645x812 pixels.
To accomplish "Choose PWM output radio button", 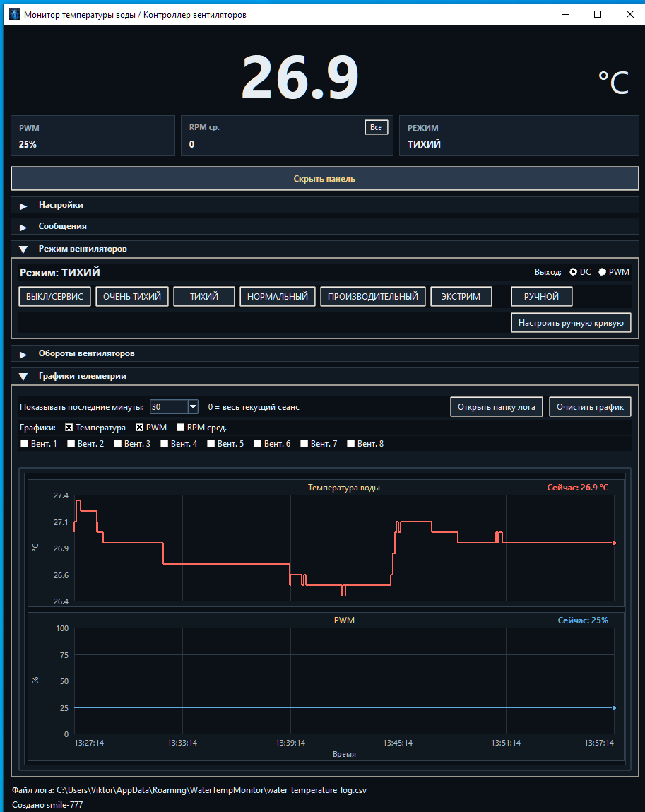I will click(603, 272).
